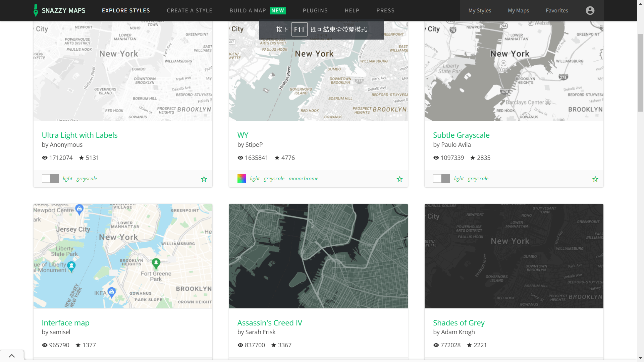
Task: Open the WY style title
Action: tap(243, 135)
